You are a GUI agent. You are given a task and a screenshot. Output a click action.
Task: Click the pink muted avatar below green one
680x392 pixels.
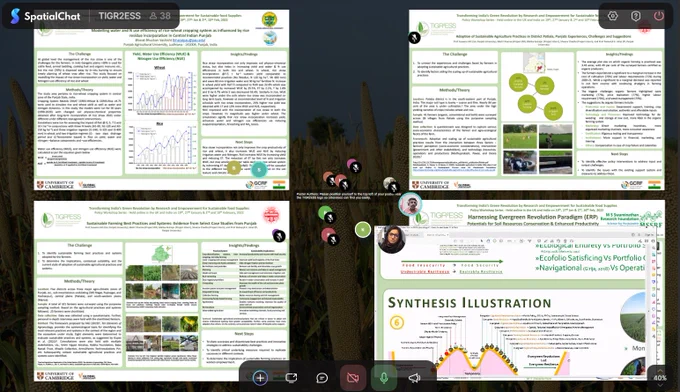pyautogui.click(x=329, y=235)
